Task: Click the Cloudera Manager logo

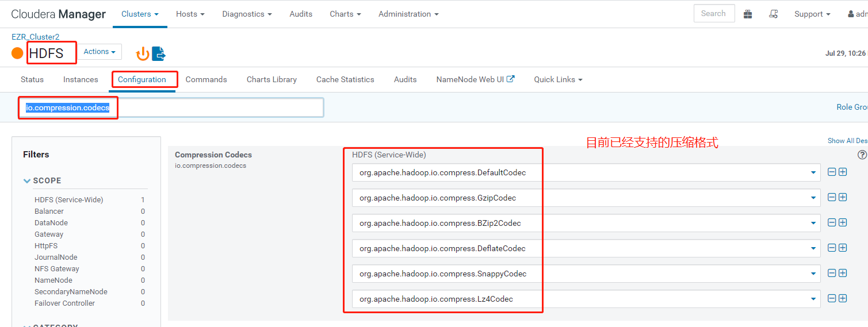Action: click(x=59, y=14)
